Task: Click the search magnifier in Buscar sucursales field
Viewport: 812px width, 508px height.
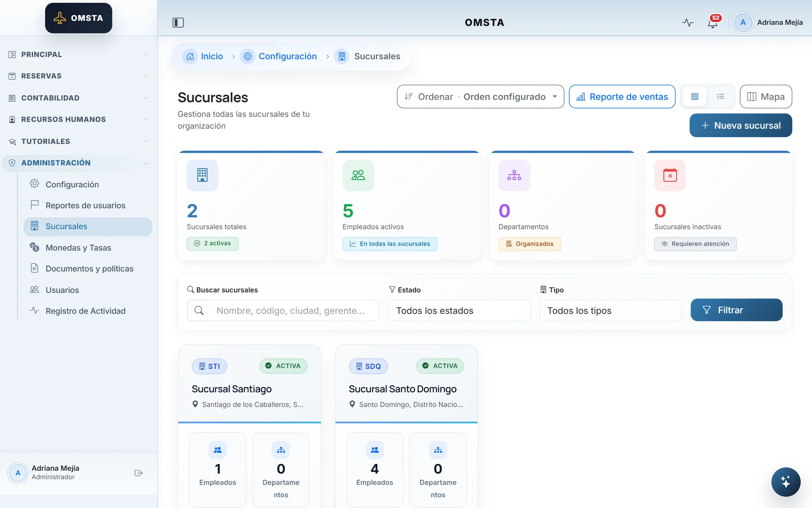Action: pos(199,311)
